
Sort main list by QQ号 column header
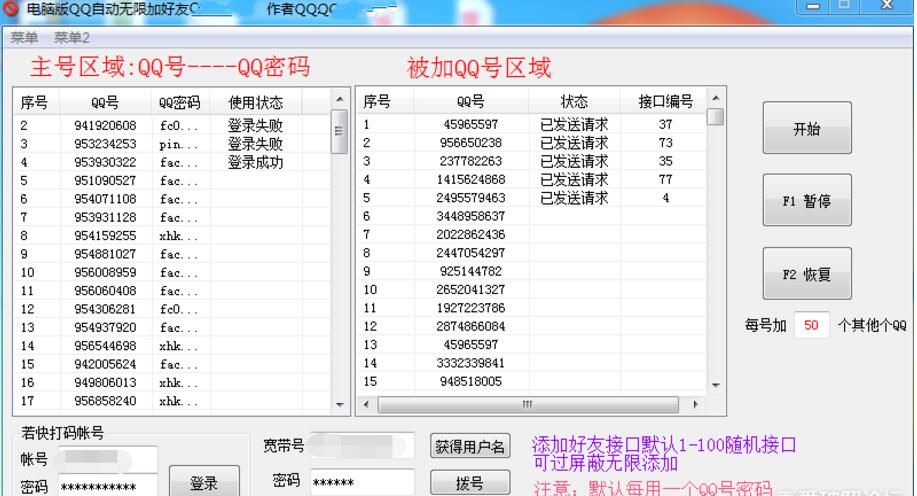point(105,102)
